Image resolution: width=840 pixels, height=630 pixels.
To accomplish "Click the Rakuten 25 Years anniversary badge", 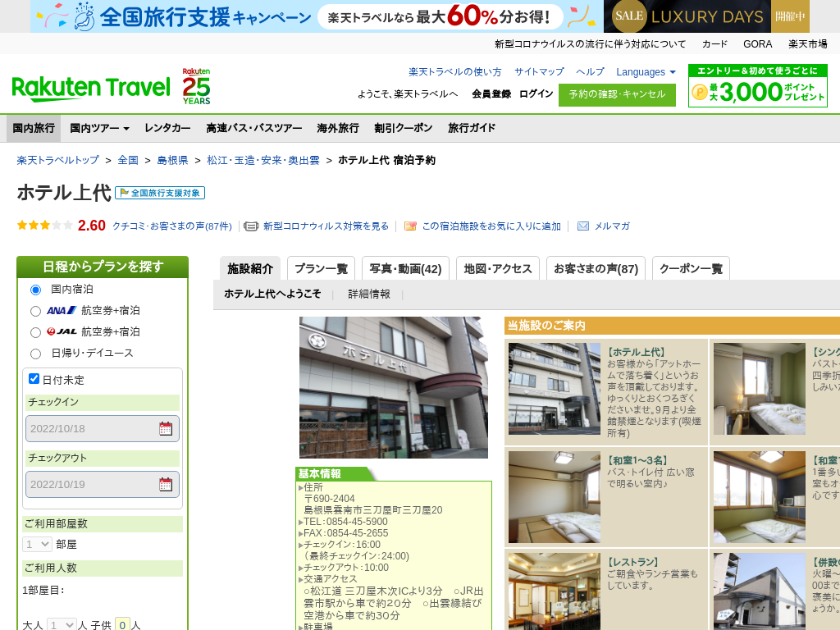I will tap(196, 86).
